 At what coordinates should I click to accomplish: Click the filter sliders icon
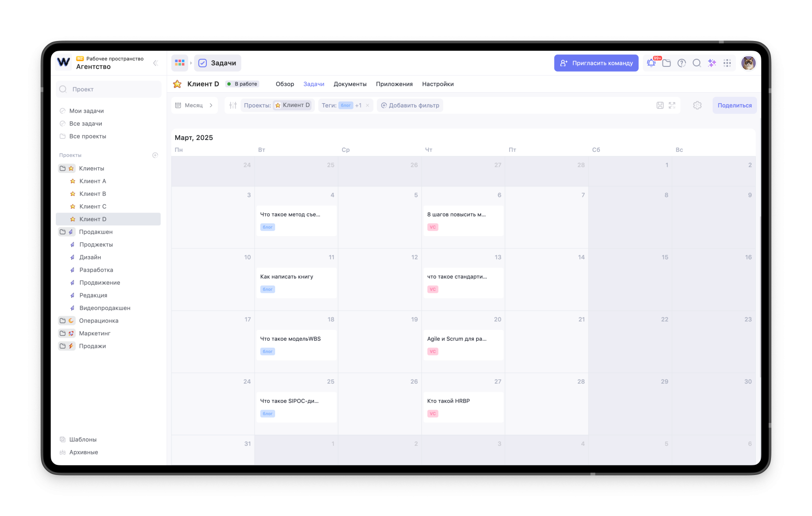click(233, 106)
